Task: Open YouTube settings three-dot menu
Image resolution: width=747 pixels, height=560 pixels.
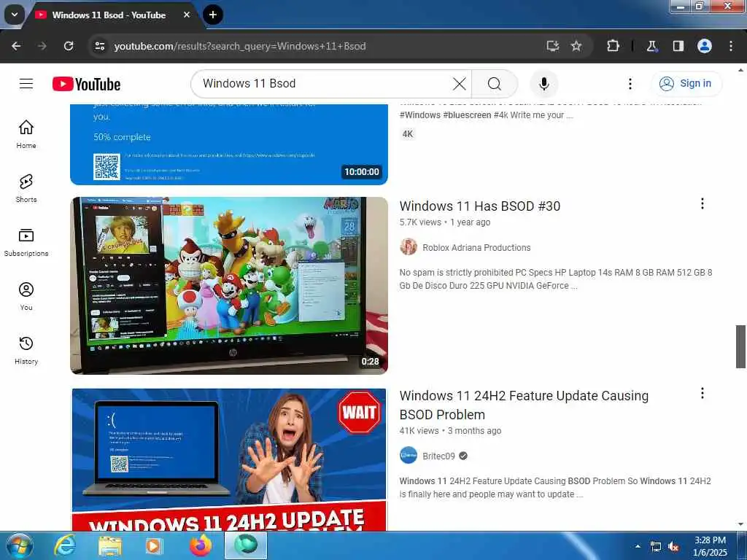Action: 630,84
